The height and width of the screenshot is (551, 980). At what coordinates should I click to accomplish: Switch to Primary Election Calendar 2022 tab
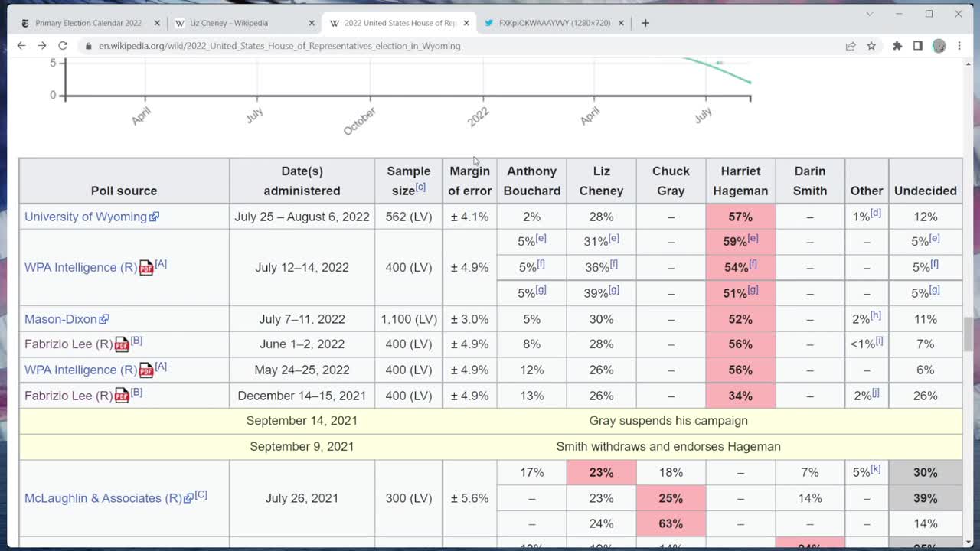click(89, 23)
